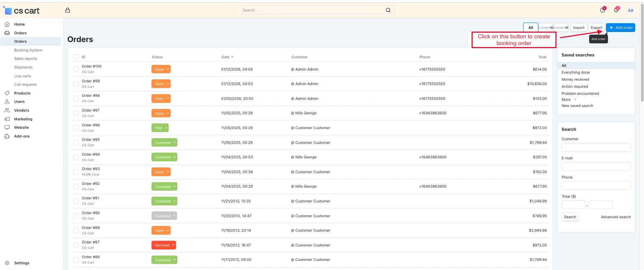Open Paid status dropdown for Order #96
The width and height of the screenshot is (644, 270).
pos(160,128)
